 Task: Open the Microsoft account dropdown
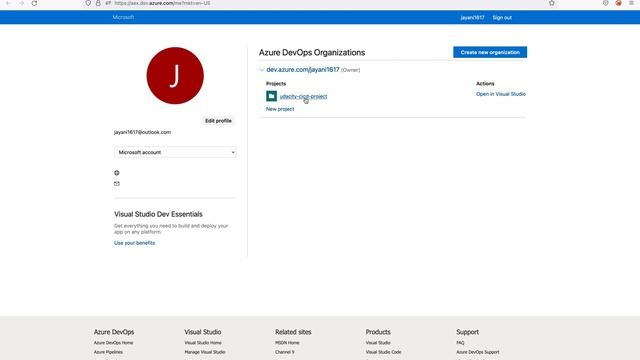coord(175,152)
